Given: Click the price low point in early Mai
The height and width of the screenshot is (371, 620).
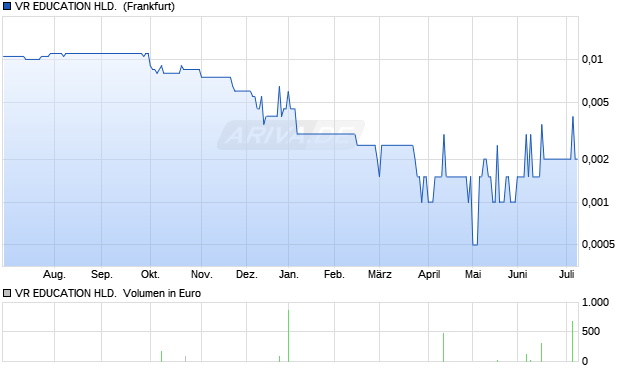Looking at the screenshot, I should [475, 245].
